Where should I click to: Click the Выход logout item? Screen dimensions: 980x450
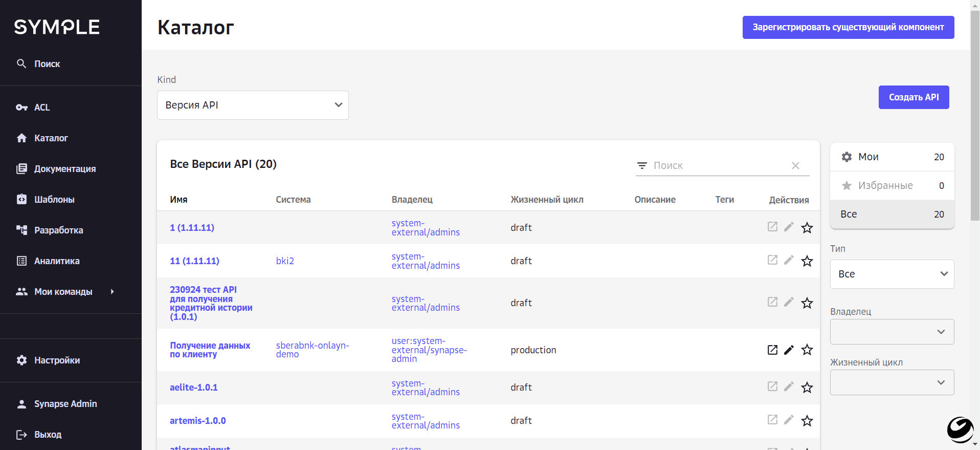point(48,435)
